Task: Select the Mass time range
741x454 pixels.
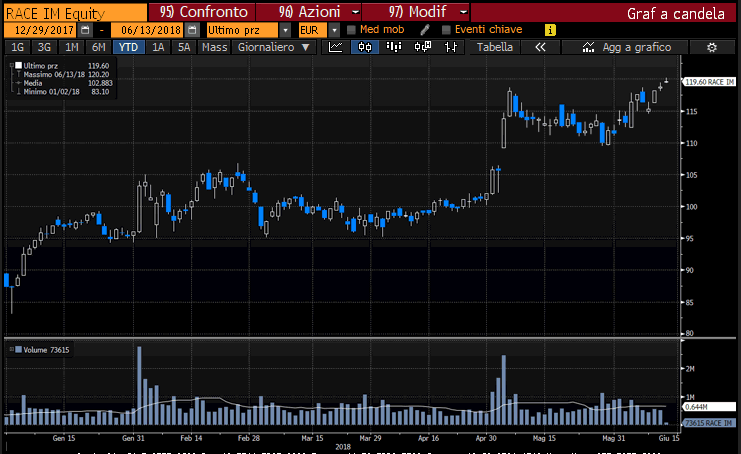Action: click(215, 47)
